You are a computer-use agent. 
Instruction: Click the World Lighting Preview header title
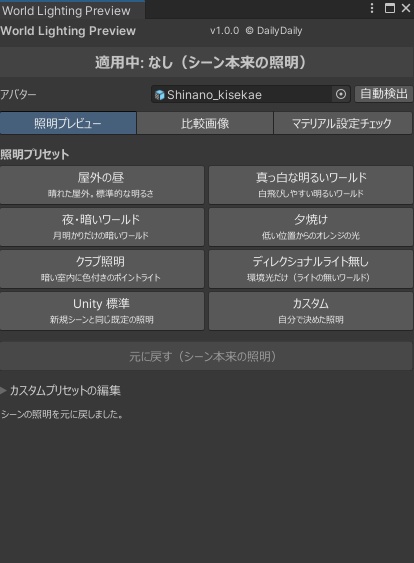pyautogui.click(x=68, y=31)
